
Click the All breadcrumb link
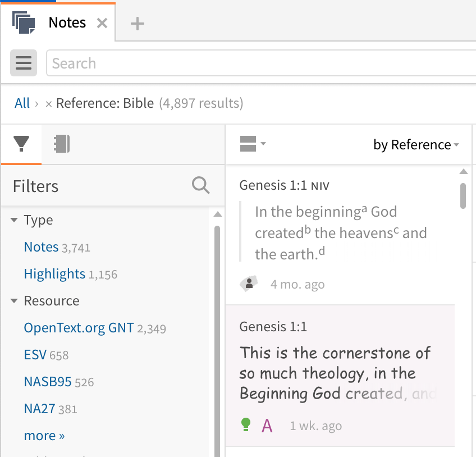pyautogui.click(x=22, y=103)
